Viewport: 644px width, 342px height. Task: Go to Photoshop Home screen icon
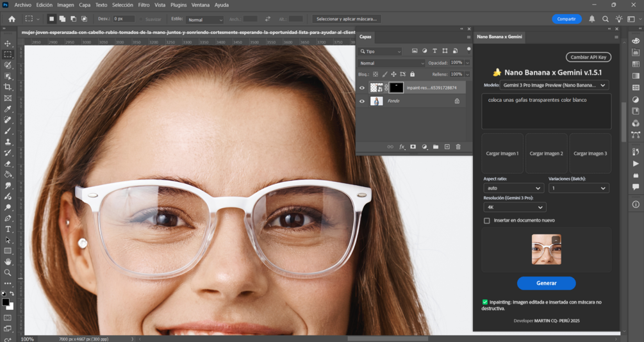pyautogui.click(x=12, y=19)
